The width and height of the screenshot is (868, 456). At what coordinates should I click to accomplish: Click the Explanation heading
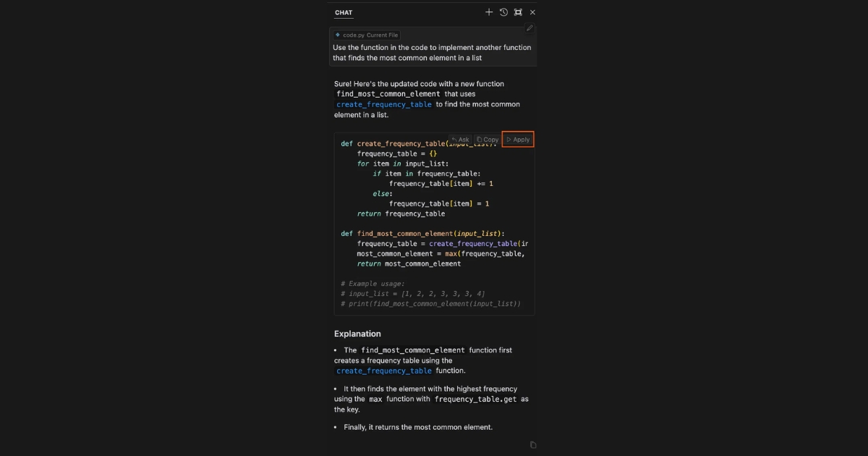point(357,334)
